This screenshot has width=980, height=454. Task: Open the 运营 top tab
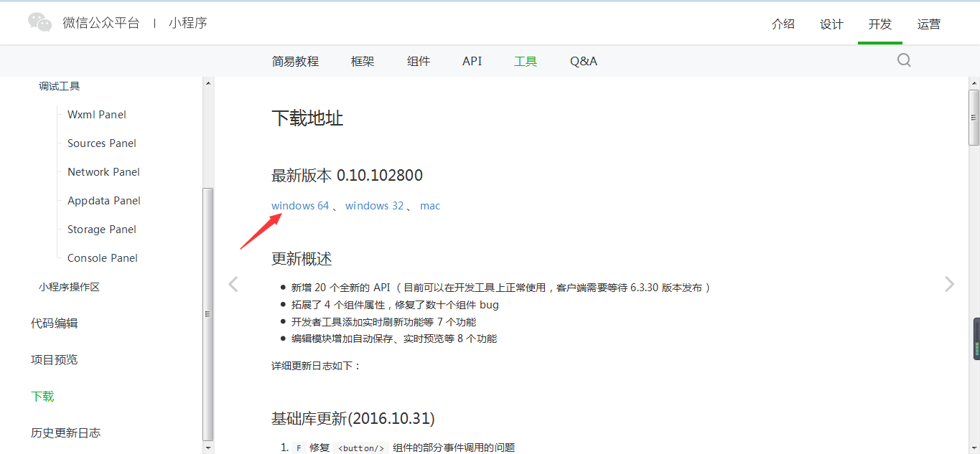928,24
